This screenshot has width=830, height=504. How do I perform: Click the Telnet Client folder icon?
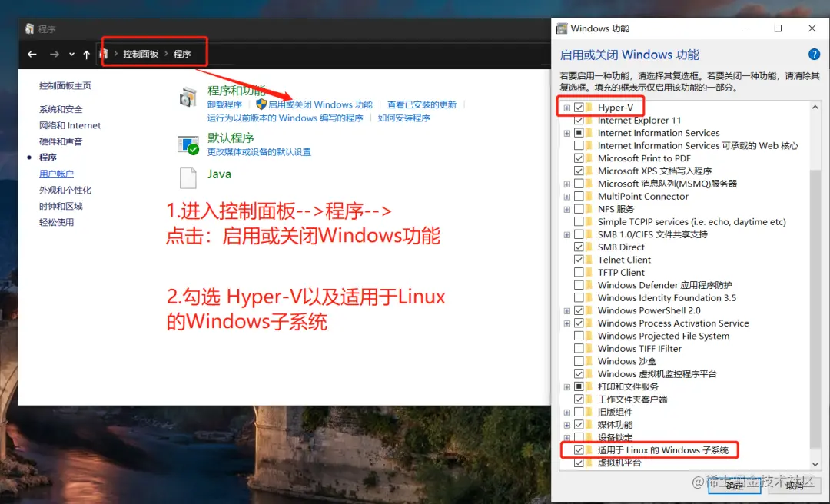coord(589,260)
